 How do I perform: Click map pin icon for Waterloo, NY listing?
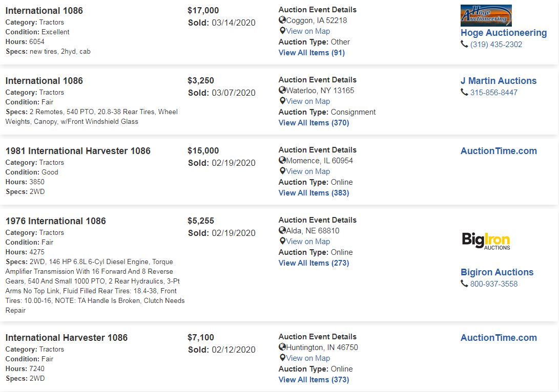pos(282,101)
